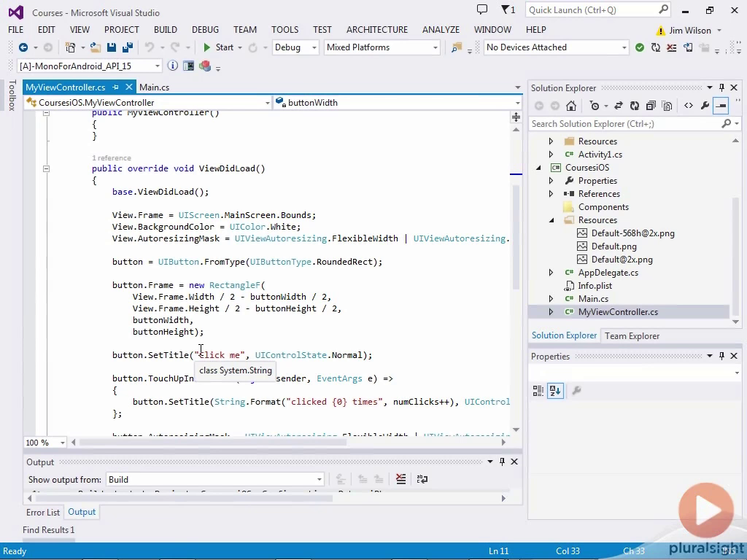Open the ARCHITECTURE menu

tap(377, 29)
